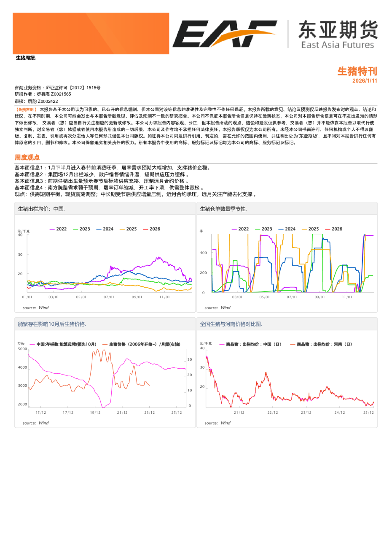The width and height of the screenshot is (392, 549).
Task: Click the EAF logo in the header
Action: pyautogui.click(x=224, y=34)
